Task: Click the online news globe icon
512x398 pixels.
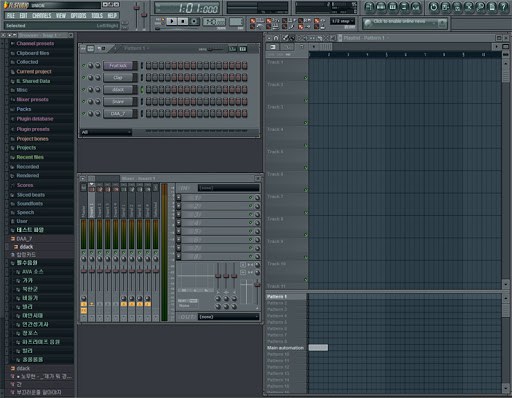Action: [x=368, y=23]
